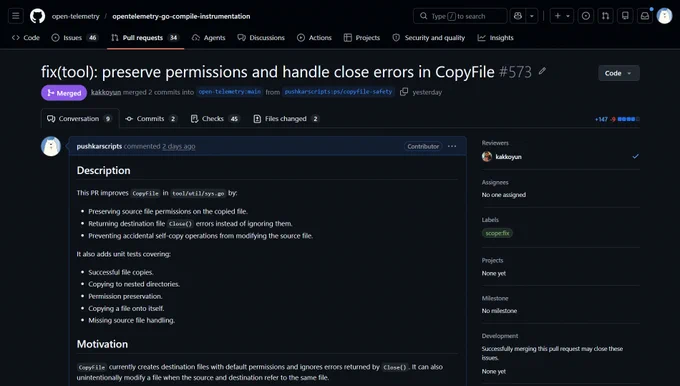Edit the pull request title pencil icon
The width and height of the screenshot is (680, 386).
click(542, 71)
